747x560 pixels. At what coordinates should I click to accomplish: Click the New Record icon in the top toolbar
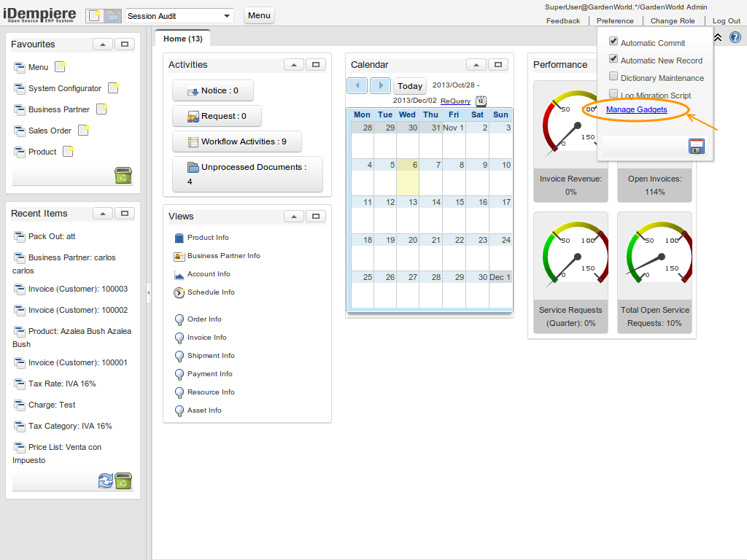tap(93, 15)
